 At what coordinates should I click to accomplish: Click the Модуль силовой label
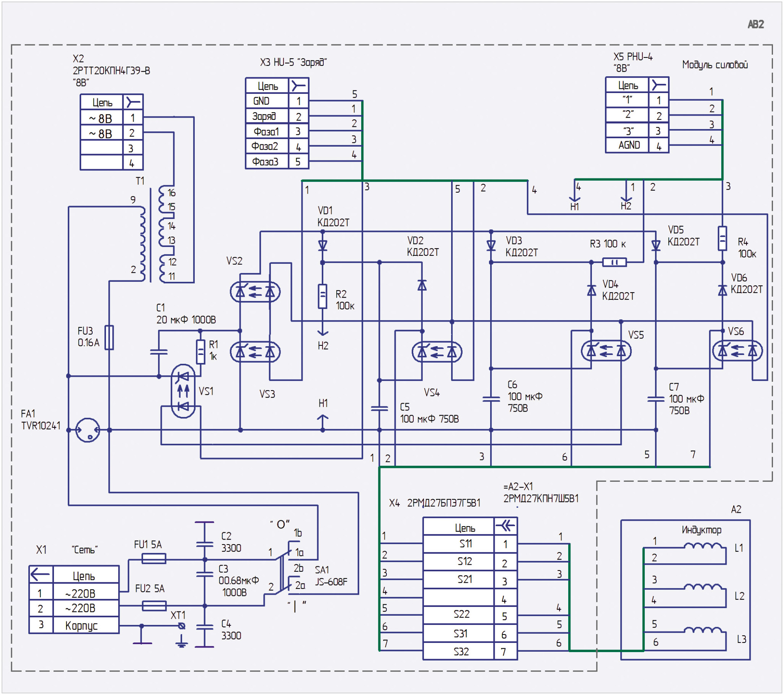pos(715,65)
